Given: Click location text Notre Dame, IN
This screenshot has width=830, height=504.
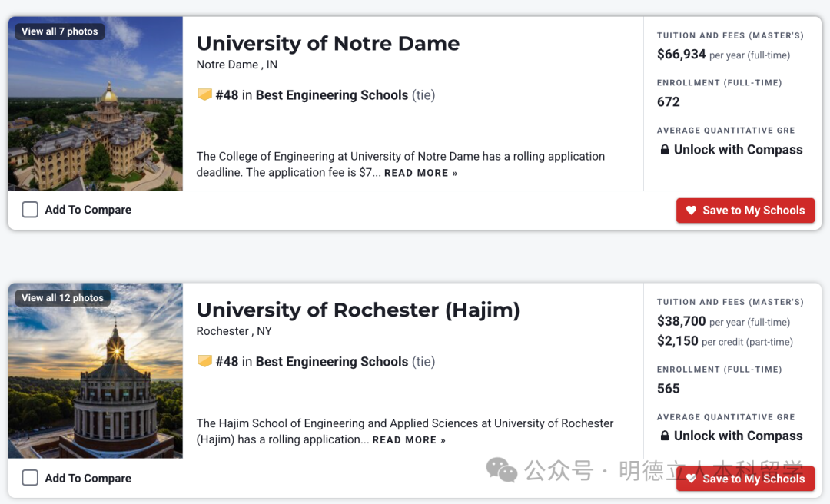Looking at the screenshot, I should (x=237, y=65).
